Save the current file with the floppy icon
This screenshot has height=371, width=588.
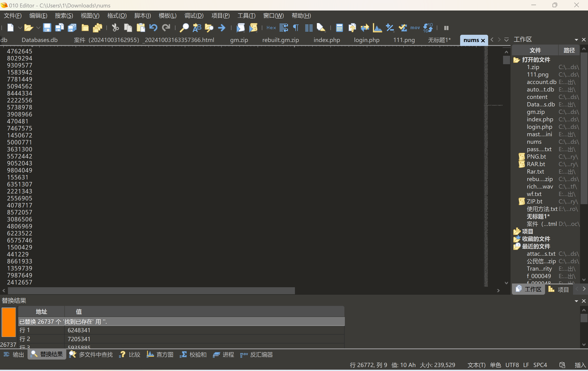click(47, 28)
